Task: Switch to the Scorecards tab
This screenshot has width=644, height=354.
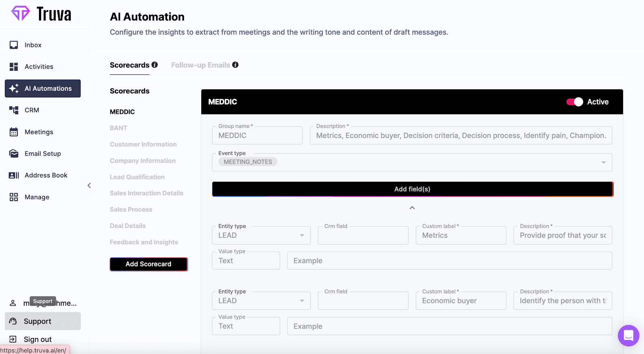Action: [130, 65]
